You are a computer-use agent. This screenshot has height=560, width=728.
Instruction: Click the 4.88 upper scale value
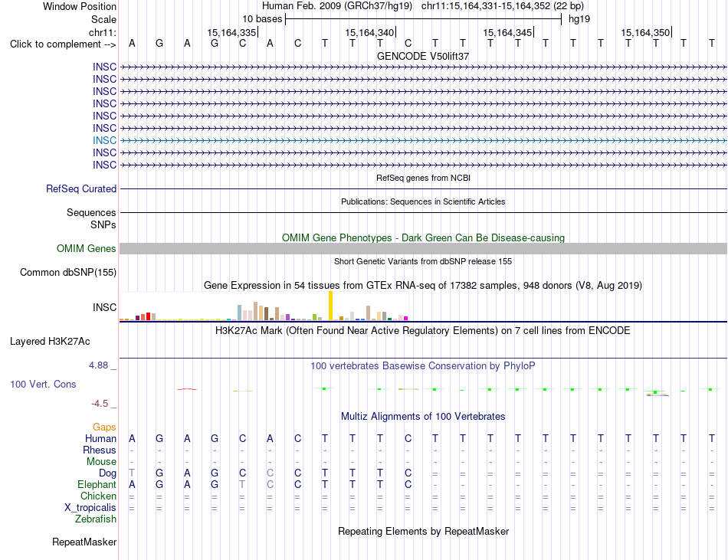pos(98,365)
